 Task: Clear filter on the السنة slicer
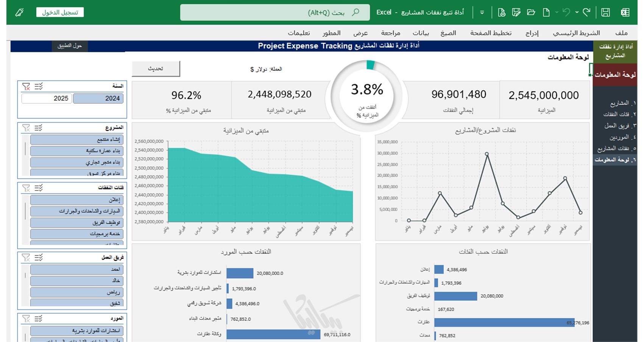point(26,87)
